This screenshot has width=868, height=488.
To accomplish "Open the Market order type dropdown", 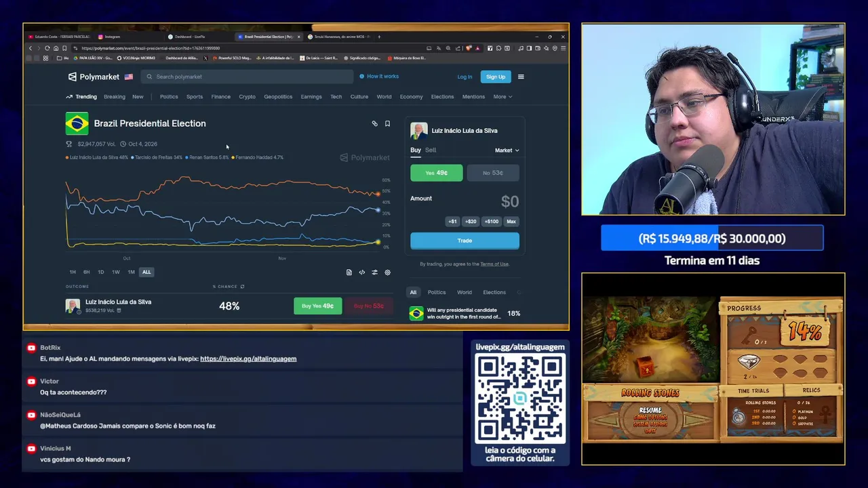I will point(507,150).
